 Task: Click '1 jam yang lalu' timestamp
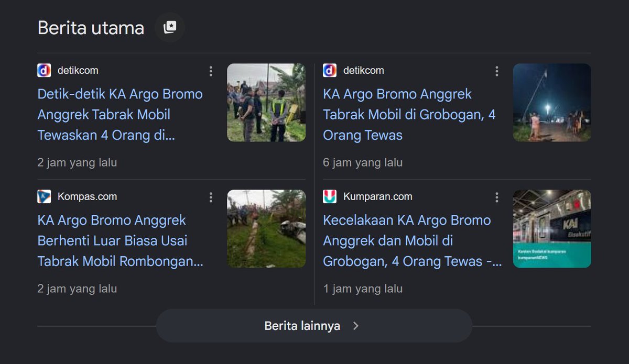[363, 289]
